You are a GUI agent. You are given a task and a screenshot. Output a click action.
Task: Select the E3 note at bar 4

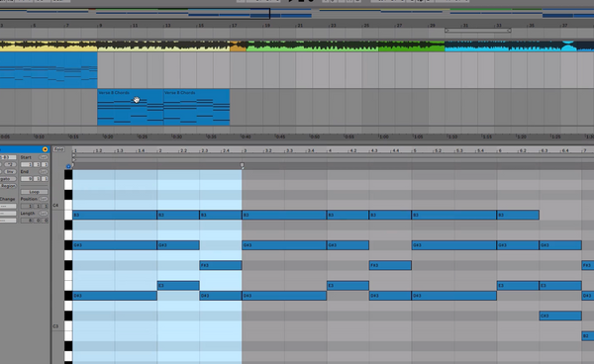[347, 285]
